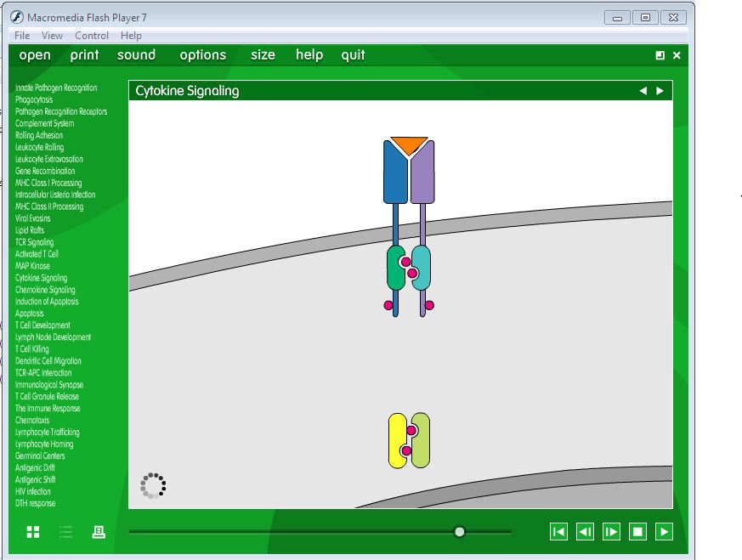Select Innate Pathogen Recognition animation
Screen dimensions: 742x560
(x=56, y=88)
